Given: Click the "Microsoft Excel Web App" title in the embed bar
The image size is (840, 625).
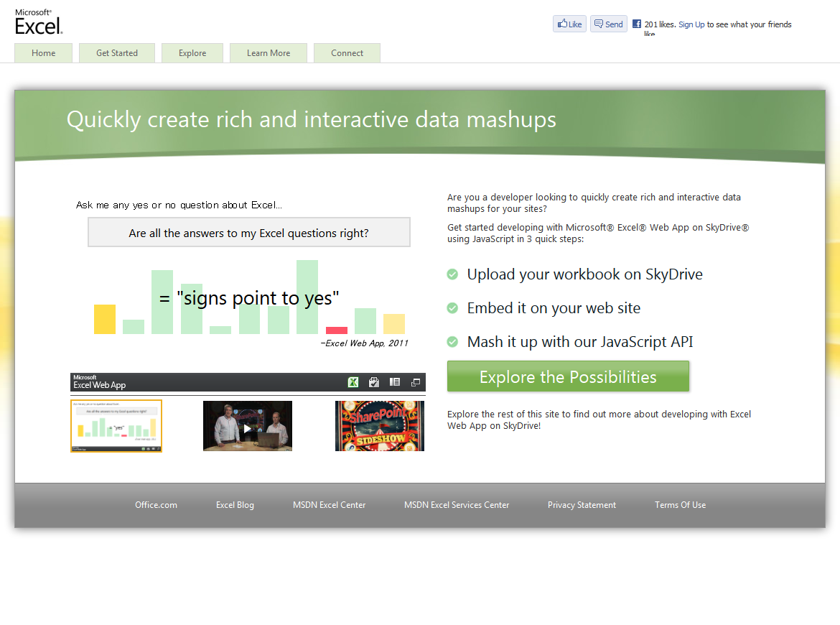Looking at the screenshot, I should coord(100,382).
